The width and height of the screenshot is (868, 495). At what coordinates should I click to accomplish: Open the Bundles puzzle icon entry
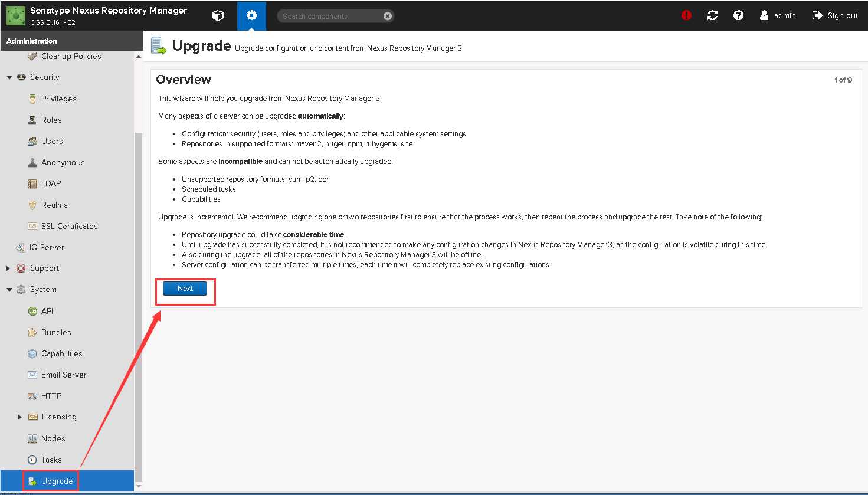(32, 332)
